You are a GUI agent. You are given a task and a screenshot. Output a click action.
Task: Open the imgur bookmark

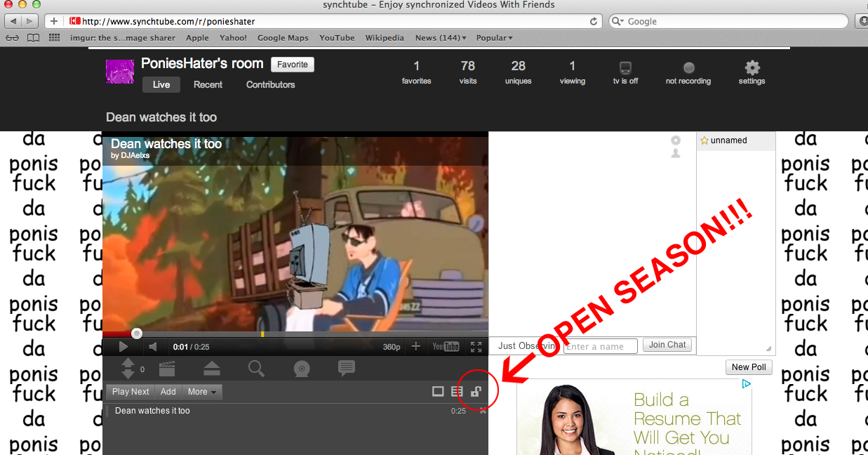(123, 38)
